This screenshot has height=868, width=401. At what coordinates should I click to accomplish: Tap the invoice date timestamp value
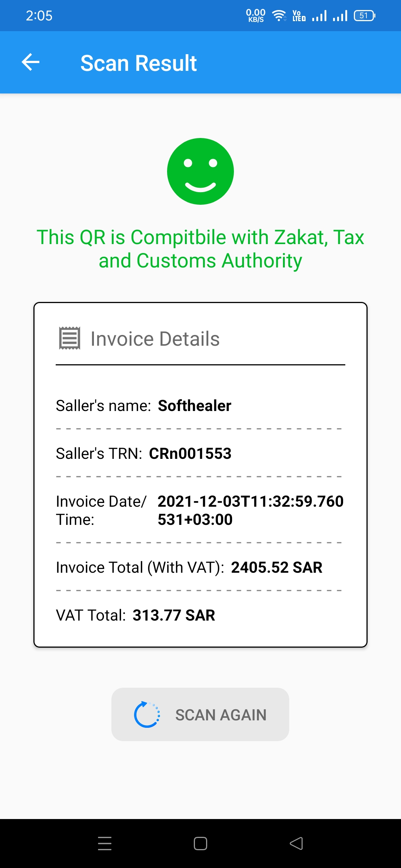(250, 510)
